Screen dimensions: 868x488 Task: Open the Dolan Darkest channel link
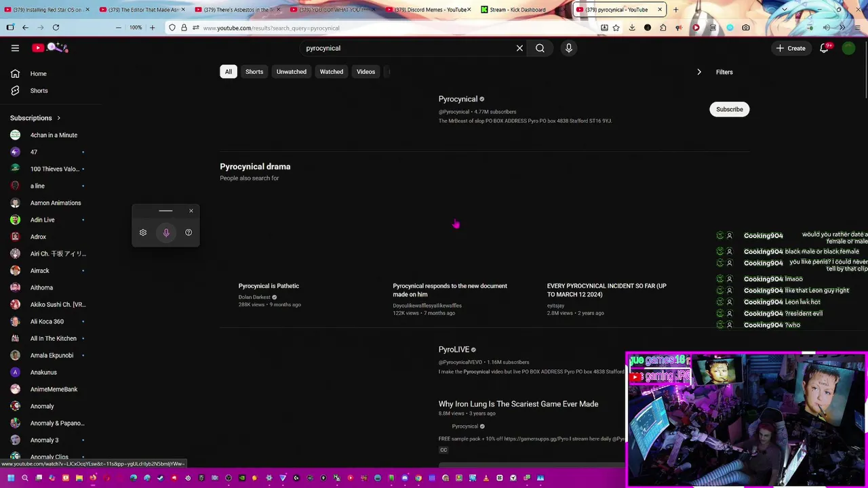(x=254, y=297)
